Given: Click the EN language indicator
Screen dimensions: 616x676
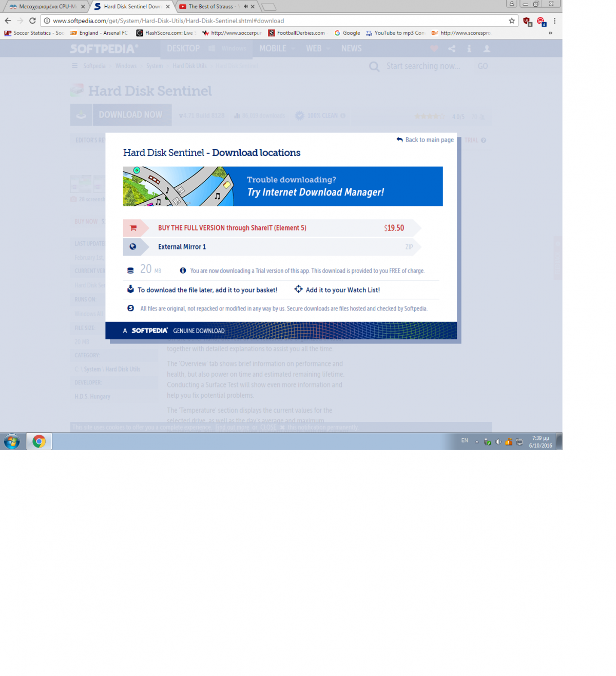Looking at the screenshot, I should 465,440.
